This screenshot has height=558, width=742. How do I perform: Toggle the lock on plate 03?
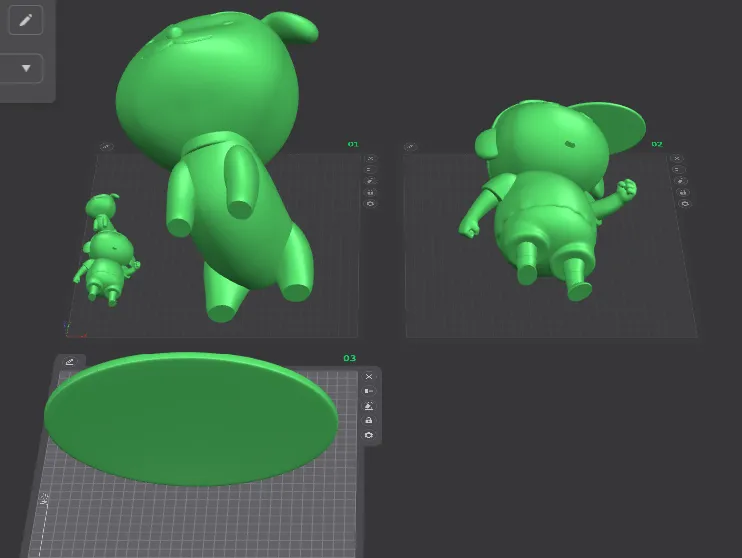coord(369,420)
